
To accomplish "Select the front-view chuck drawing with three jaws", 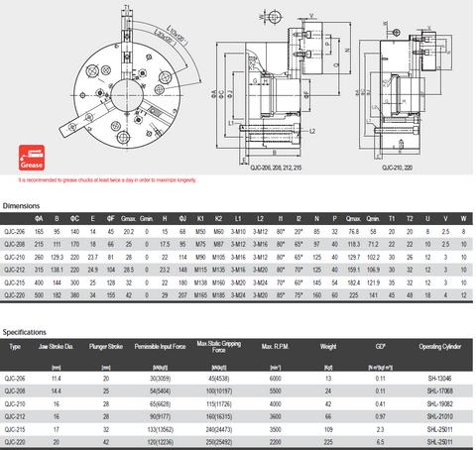I will click(x=130, y=79).
